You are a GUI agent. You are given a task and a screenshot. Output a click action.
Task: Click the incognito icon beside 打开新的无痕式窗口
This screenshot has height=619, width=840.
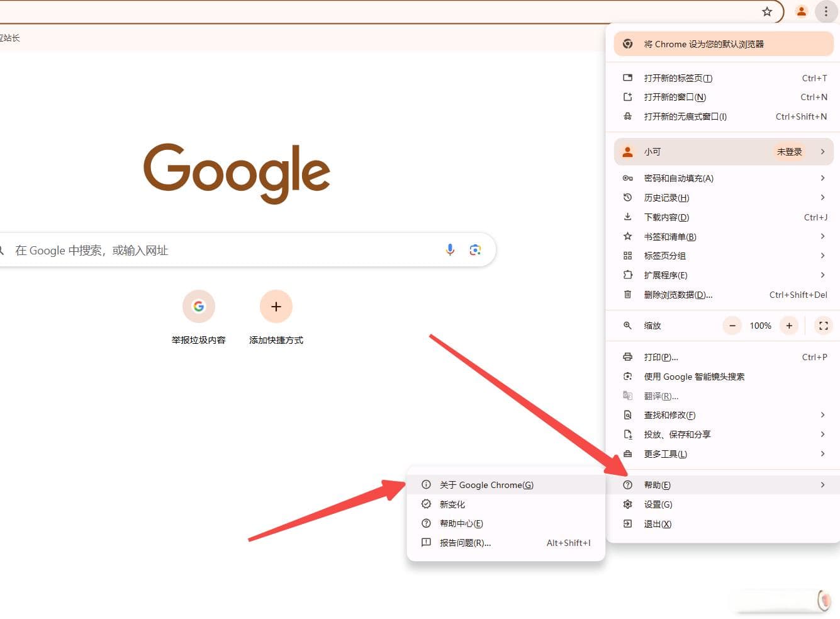[627, 116]
